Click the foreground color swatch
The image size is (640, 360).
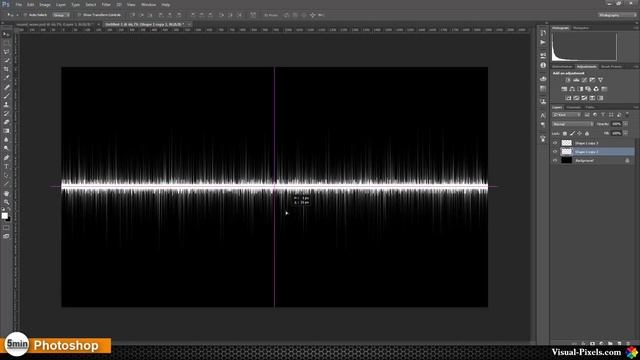4,216
